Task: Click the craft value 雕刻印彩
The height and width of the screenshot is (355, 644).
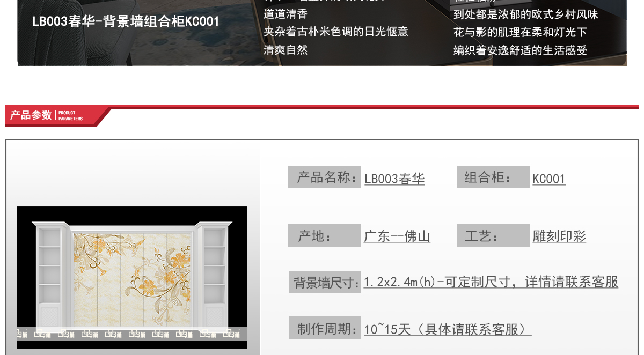Action: pyautogui.click(x=559, y=236)
